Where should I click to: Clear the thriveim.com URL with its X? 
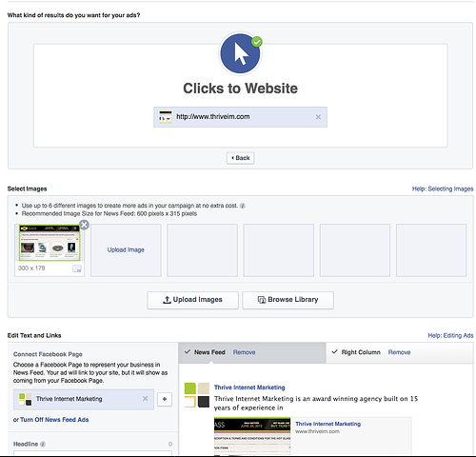[x=318, y=117]
